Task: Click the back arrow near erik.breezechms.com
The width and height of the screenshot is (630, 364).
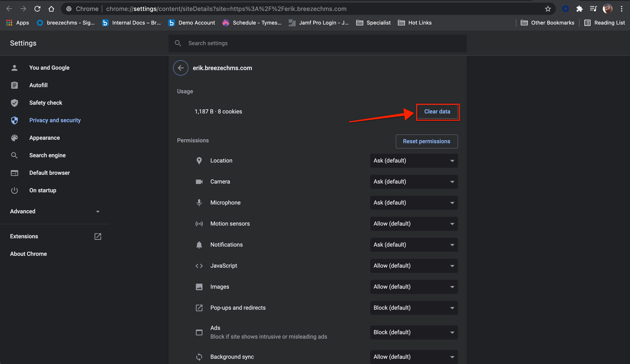Action: (x=181, y=68)
